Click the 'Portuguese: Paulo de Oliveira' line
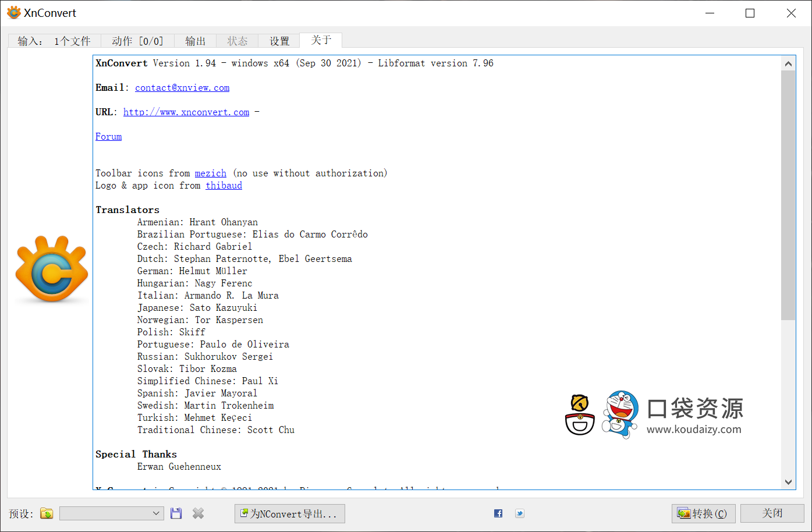Image resolution: width=812 pixels, height=532 pixels. tap(213, 344)
